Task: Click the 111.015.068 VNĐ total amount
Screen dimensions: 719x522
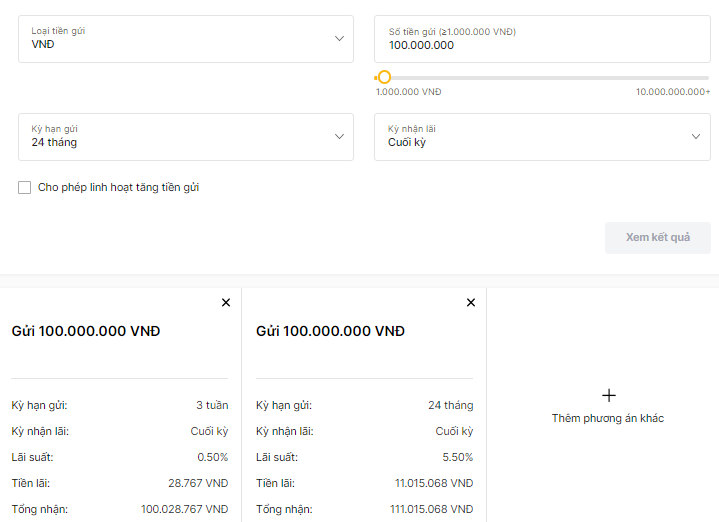Action: [x=431, y=509]
